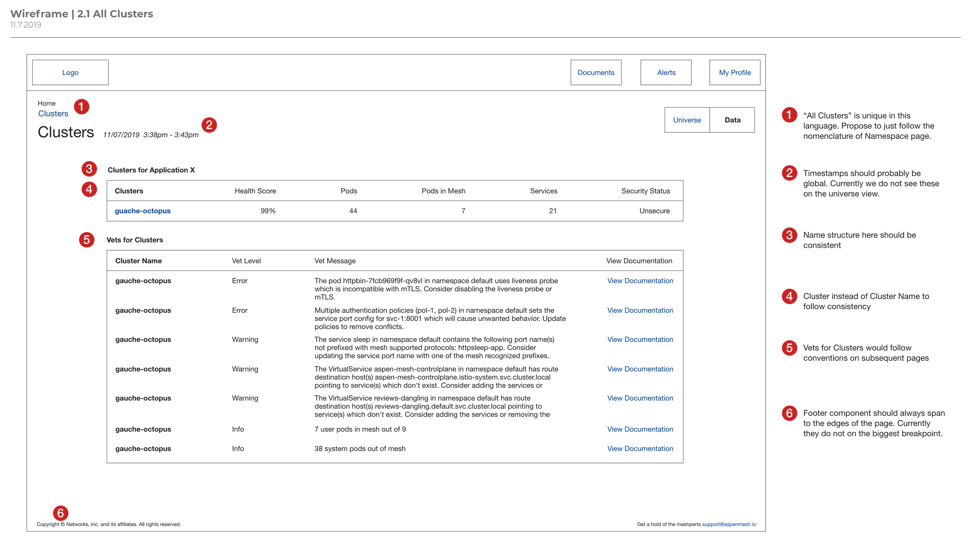980x551 pixels.
Task: Click the Pods in Mesh column header
Action: pyautogui.click(x=443, y=191)
